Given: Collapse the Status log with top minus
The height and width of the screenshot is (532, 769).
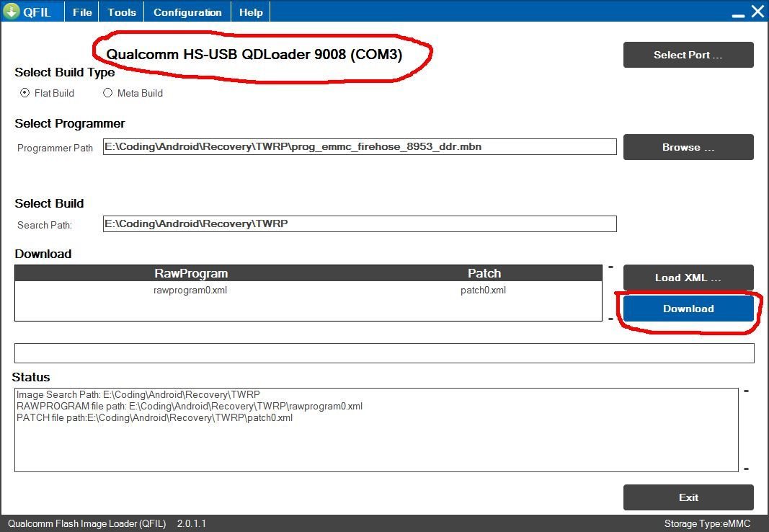Looking at the screenshot, I should point(746,391).
